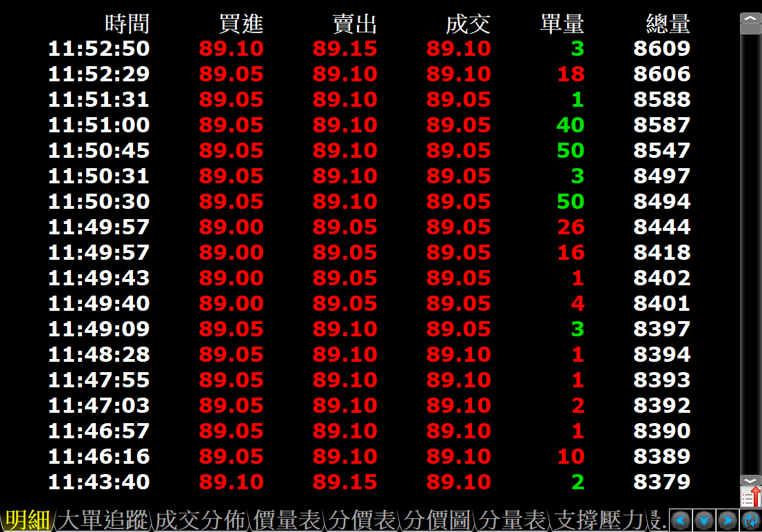The width and height of the screenshot is (762, 532).
Task: Click the 89.15 sell price at 11:43:40
Action: pos(345,482)
